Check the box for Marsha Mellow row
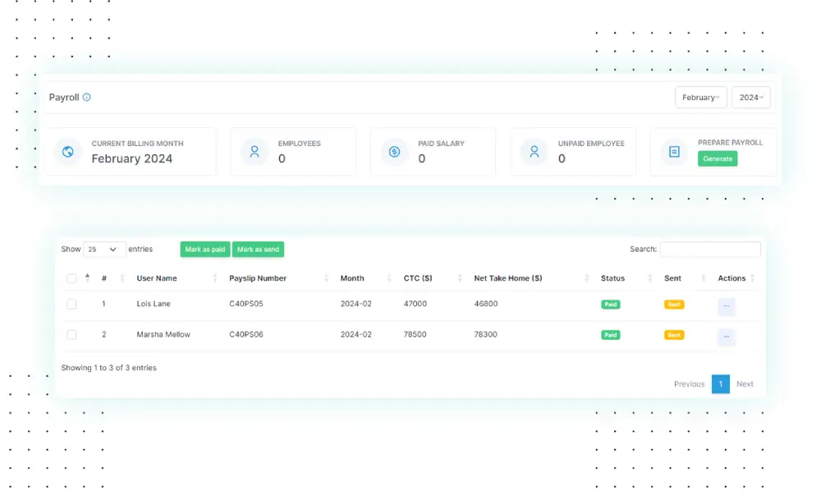 click(x=71, y=335)
